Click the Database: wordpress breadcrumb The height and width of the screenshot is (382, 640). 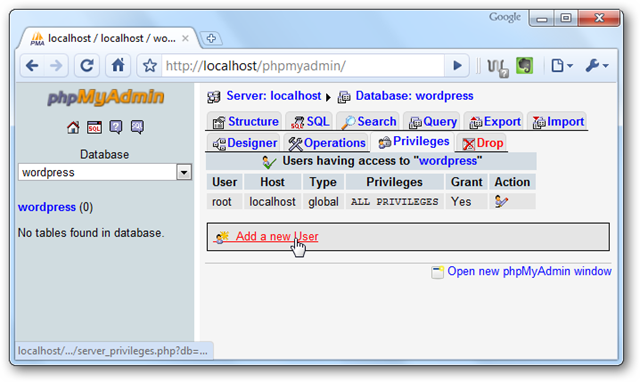414,96
